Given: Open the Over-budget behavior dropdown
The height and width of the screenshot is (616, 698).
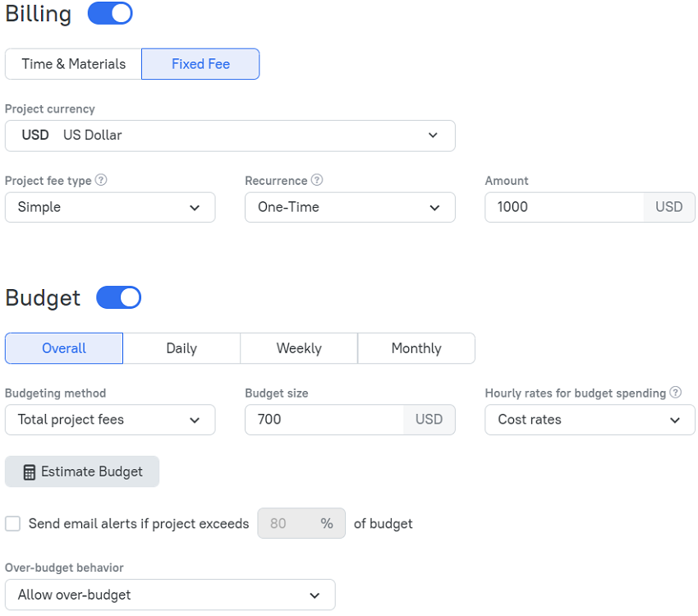Looking at the screenshot, I should click(170, 595).
